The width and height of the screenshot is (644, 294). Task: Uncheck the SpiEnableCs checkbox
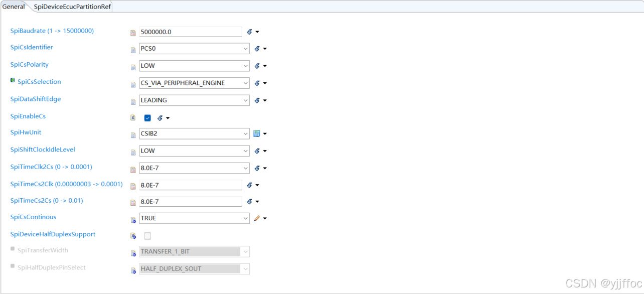click(147, 118)
